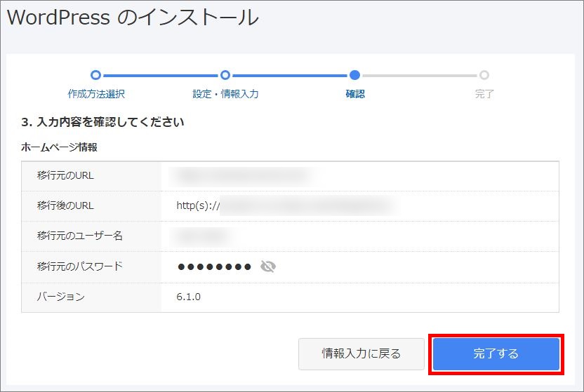
Task: Select the 作成方法選択 step circle
Action: click(95, 75)
